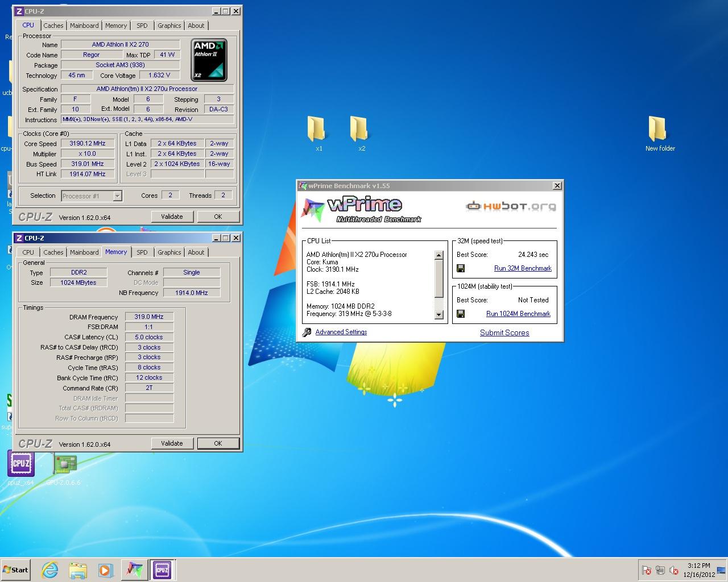Click Validate in the bottom CPU-Z window
Screen dimensions: 728x582
tap(172, 443)
